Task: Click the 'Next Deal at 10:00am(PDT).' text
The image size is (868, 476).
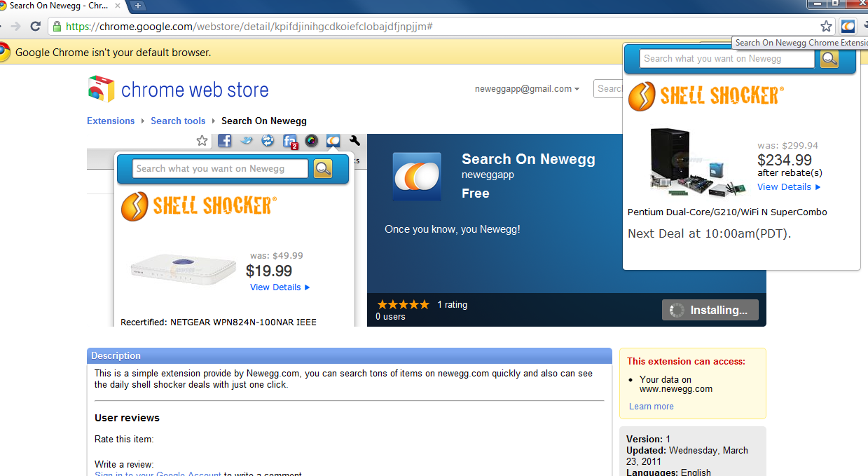Action: pyautogui.click(x=709, y=234)
